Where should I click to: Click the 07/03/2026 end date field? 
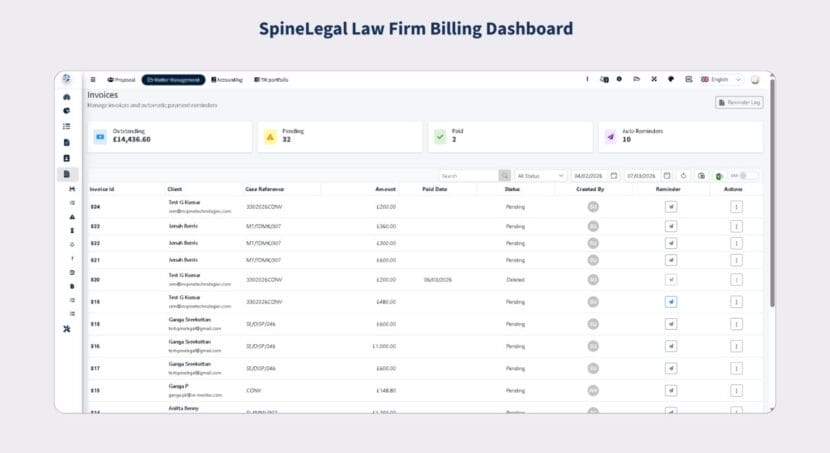coord(641,176)
